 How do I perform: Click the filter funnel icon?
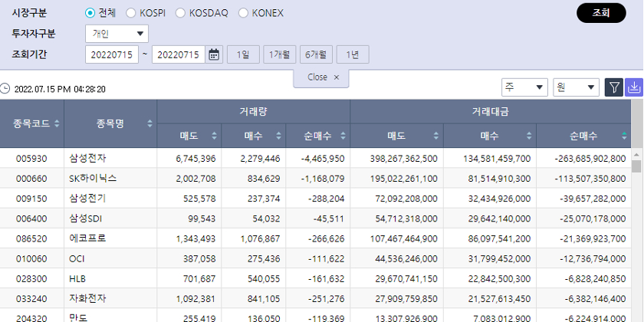click(613, 87)
